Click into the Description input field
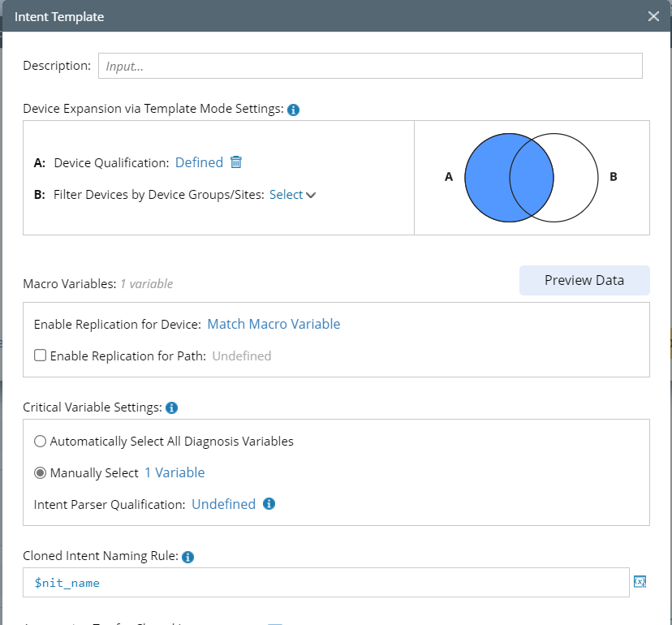Viewport: 672px width, 625px height. 370,67
